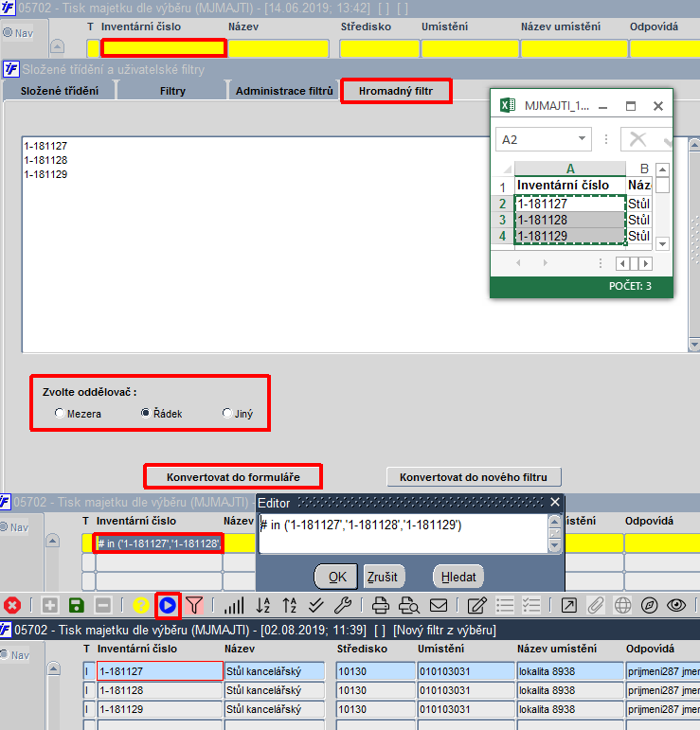Select the Jiný separator option
This screenshot has height=730, width=700.
point(226,414)
